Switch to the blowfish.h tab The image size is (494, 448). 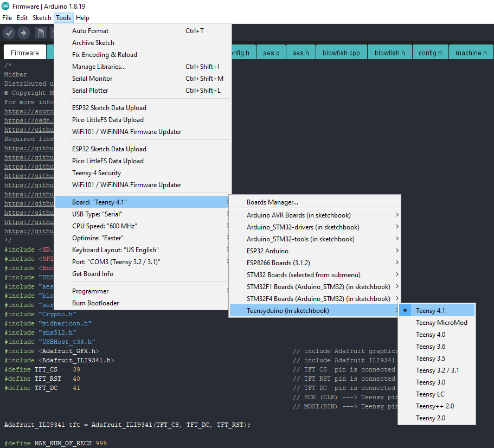click(x=390, y=53)
